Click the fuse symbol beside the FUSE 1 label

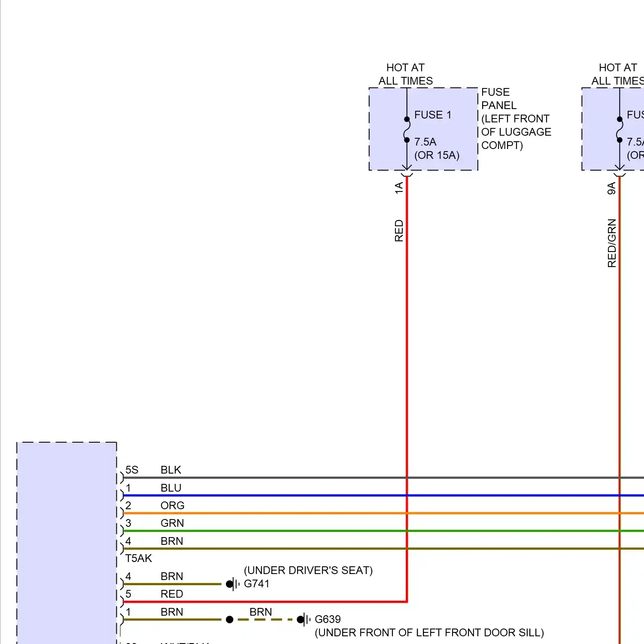(x=407, y=129)
